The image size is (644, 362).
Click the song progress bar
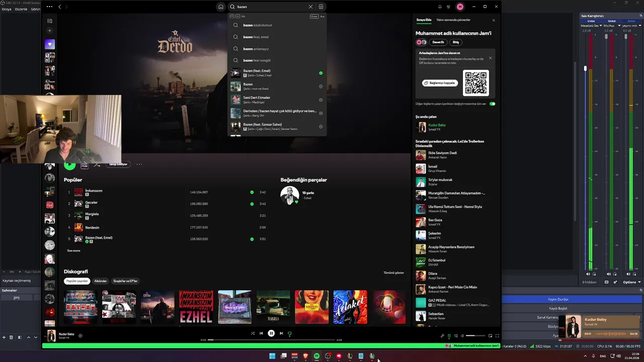tap(271, 340)
